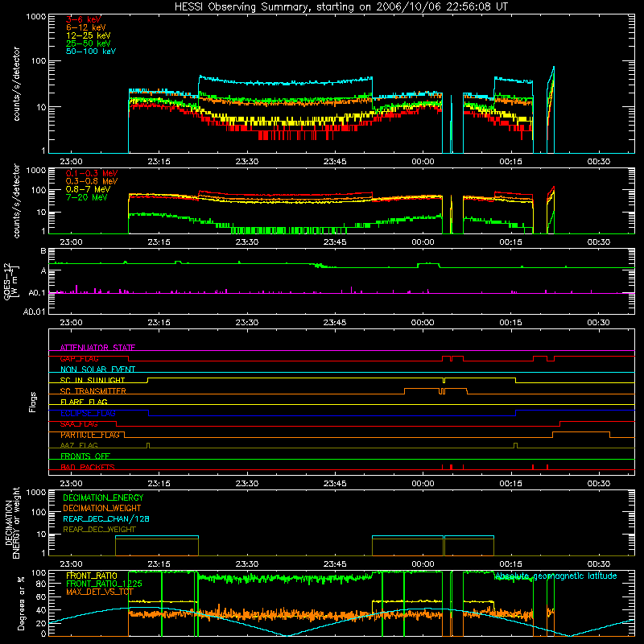Select the orange 0.3-0.8 MeV legend label
644x644 pixels.
coord(92,181)
